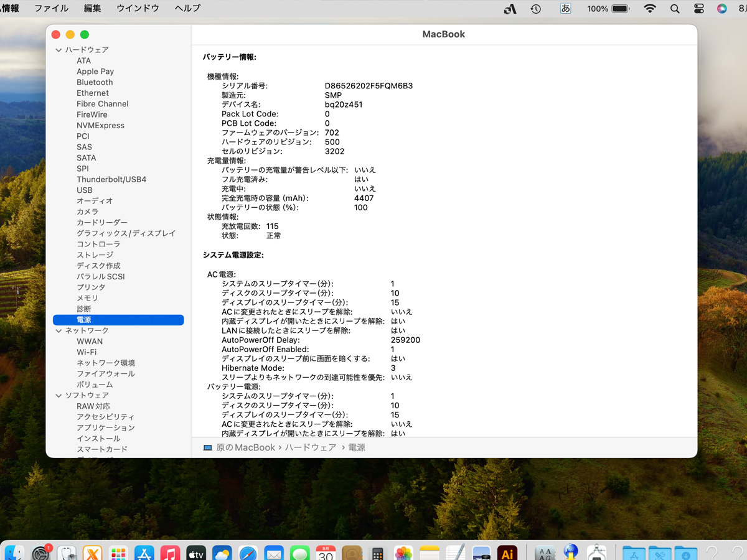Collapse the ネットワーク section
The width and height of the screenshot is (747, 560).
coord(59,331)
